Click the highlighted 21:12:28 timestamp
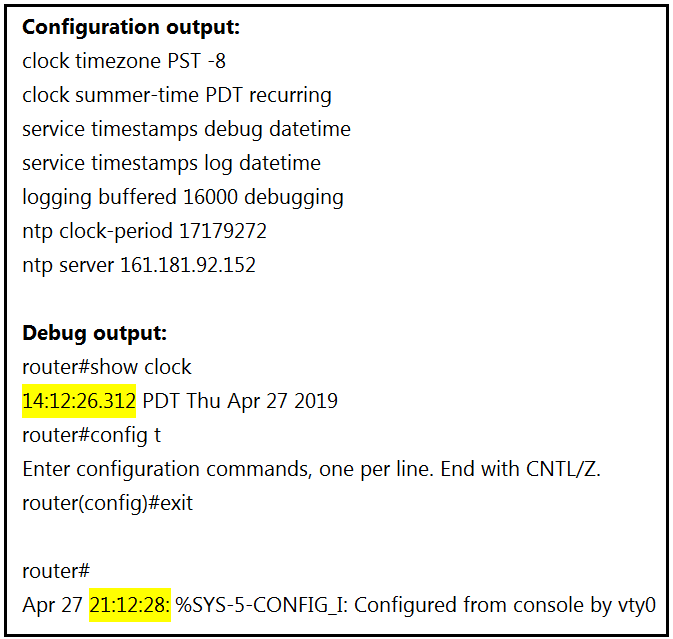 click(130, 605)
